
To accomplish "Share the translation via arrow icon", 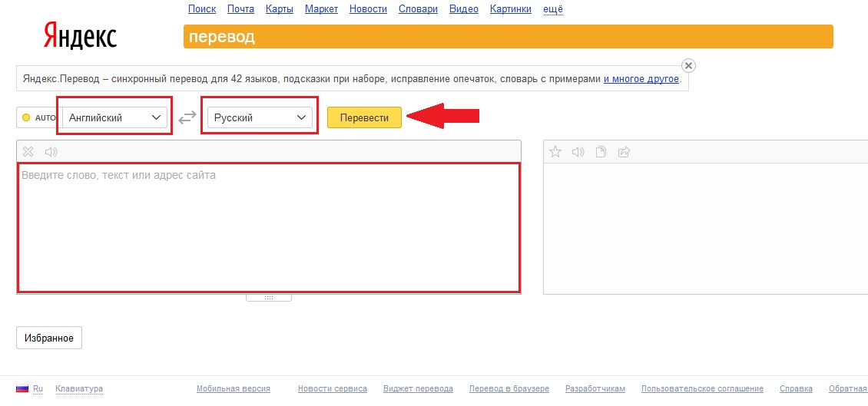I will [x=624, y=151].
